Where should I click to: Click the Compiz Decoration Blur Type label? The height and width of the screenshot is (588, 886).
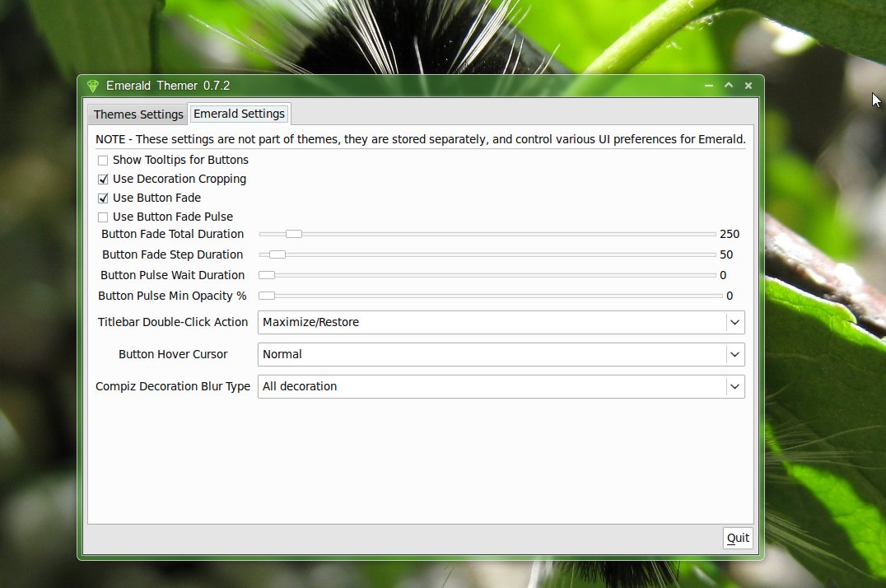coord(173,387)
